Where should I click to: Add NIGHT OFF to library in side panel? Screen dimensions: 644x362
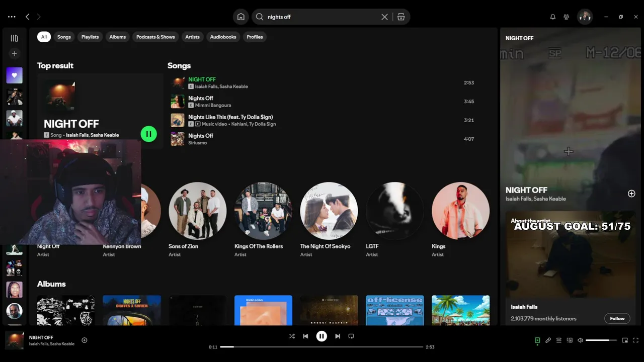coord(631,194)
